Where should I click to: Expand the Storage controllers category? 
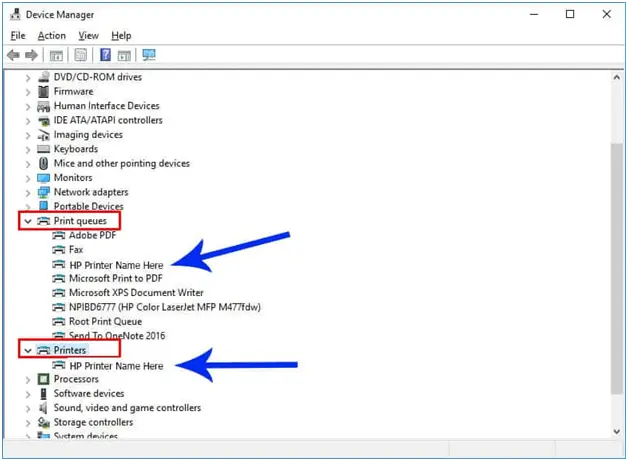coord(28,422)
